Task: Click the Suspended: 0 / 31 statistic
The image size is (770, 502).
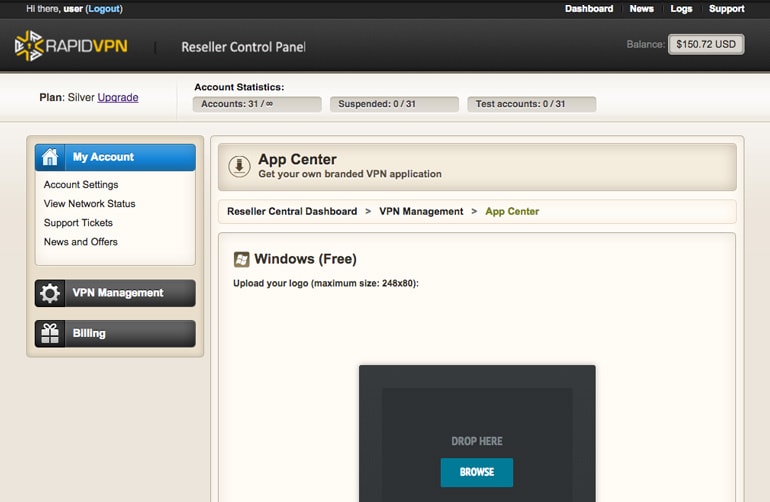Action: coord(394,104)
